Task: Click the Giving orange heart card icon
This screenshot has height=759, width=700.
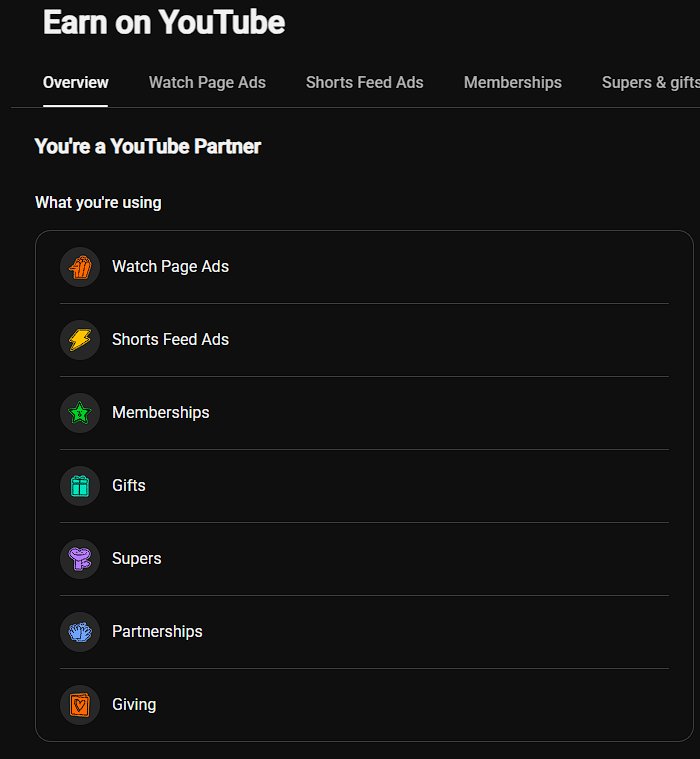Action: 80,705
